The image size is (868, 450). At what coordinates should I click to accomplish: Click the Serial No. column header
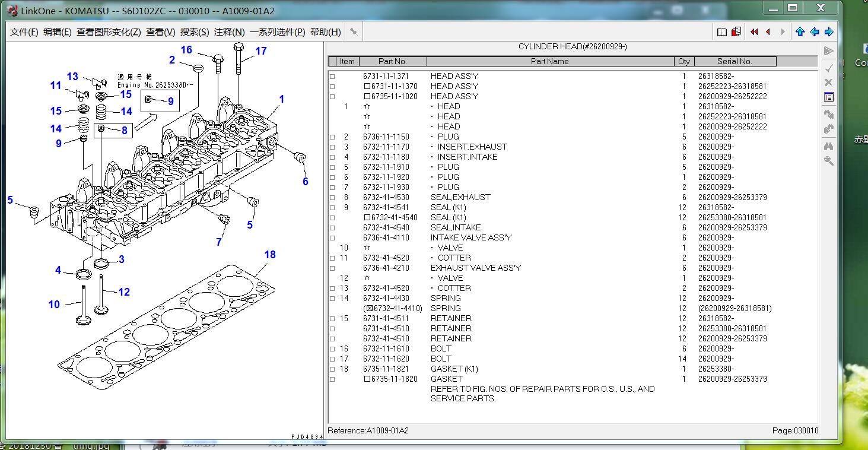point(734,61)
